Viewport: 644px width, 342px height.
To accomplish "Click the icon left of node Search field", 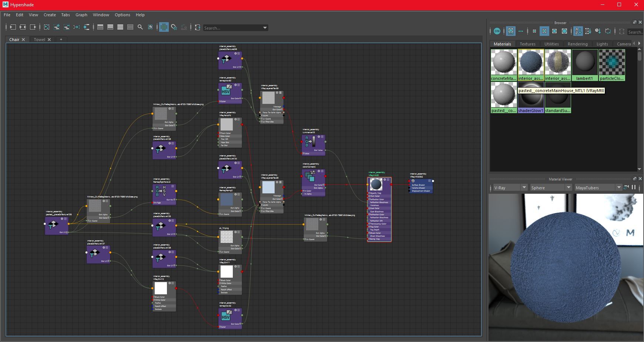I will click(x=198, y=27).
